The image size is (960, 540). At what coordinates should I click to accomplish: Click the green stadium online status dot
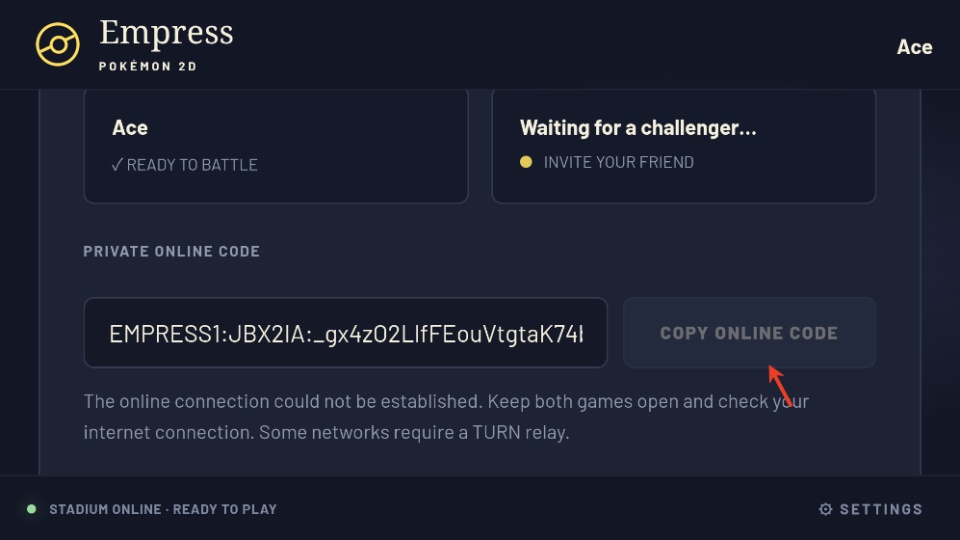(x=32, y=509)
